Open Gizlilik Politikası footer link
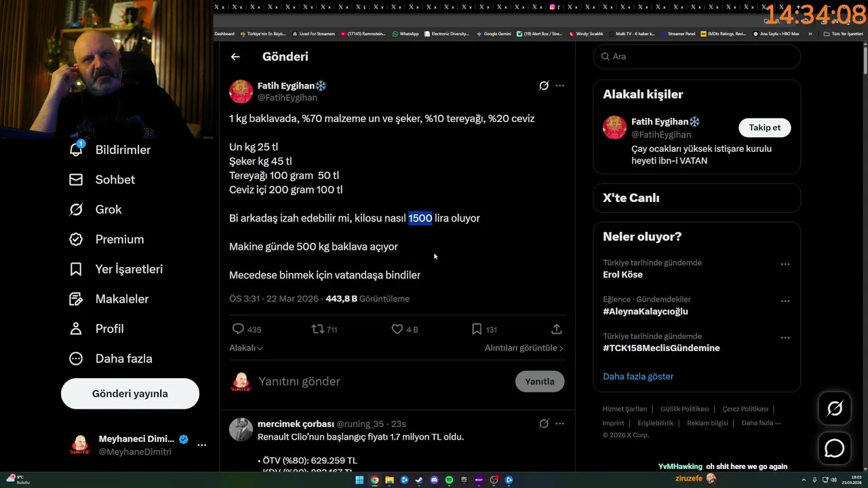This screenshot has width=868, height=488. (x=684, y=409)
